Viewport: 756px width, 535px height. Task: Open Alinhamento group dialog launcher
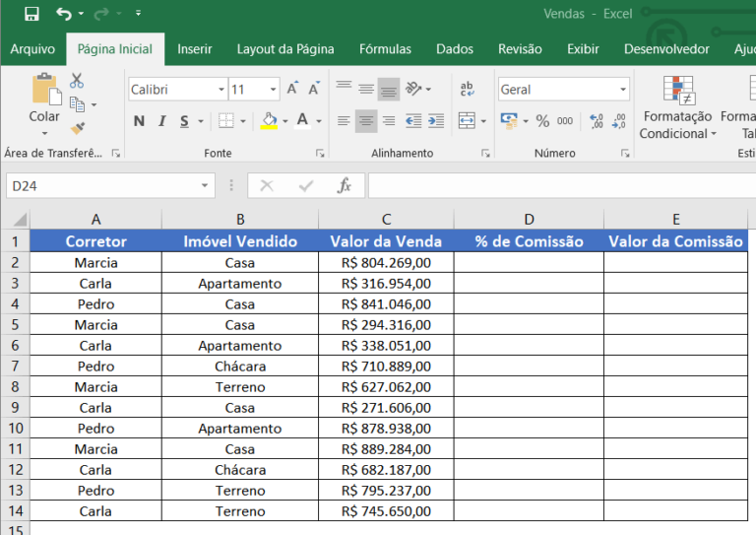coord(485,154)
